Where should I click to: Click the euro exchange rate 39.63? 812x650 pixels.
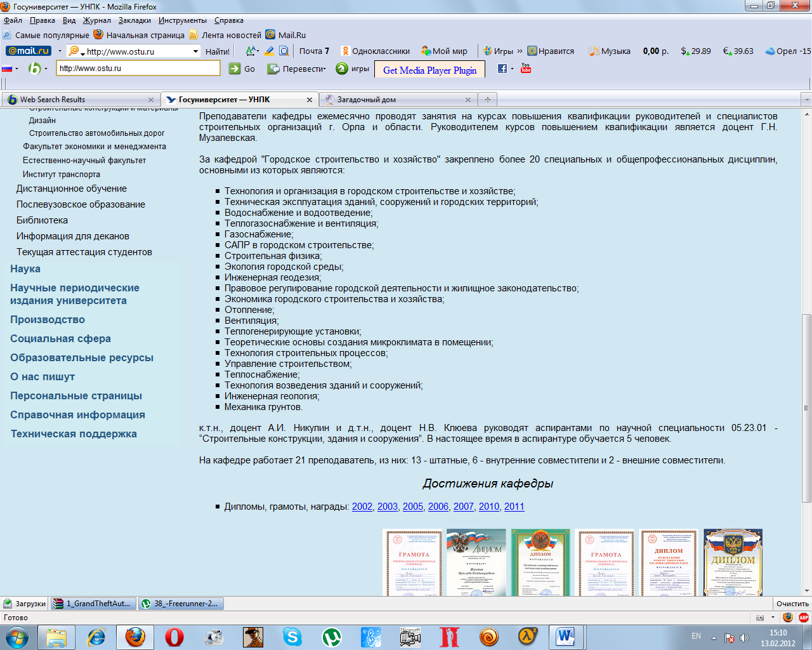(738, 51)
